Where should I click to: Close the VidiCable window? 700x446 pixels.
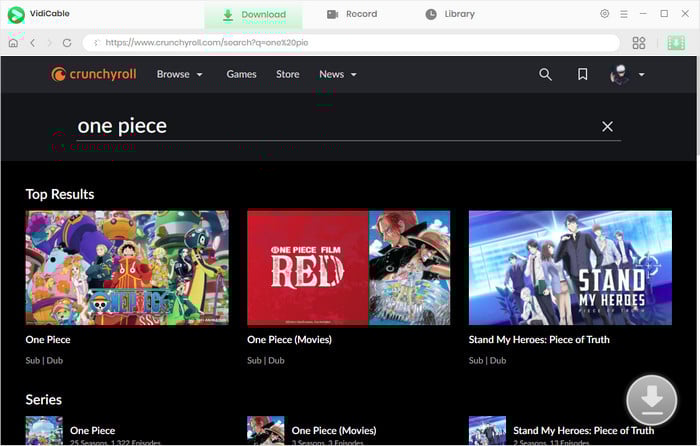coord(685,14)
